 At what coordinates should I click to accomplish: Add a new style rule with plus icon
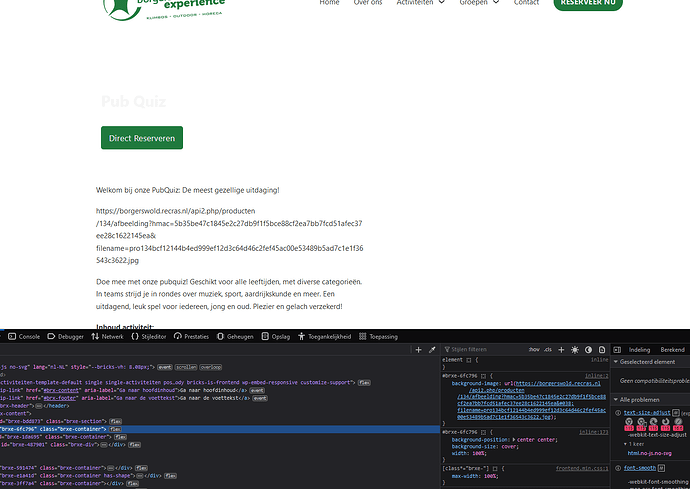tap(561, 349)
